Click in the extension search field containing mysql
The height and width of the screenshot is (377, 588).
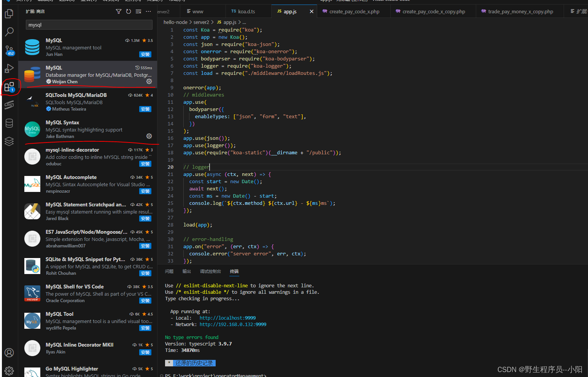pyautogui.click(x=89, y=25)
